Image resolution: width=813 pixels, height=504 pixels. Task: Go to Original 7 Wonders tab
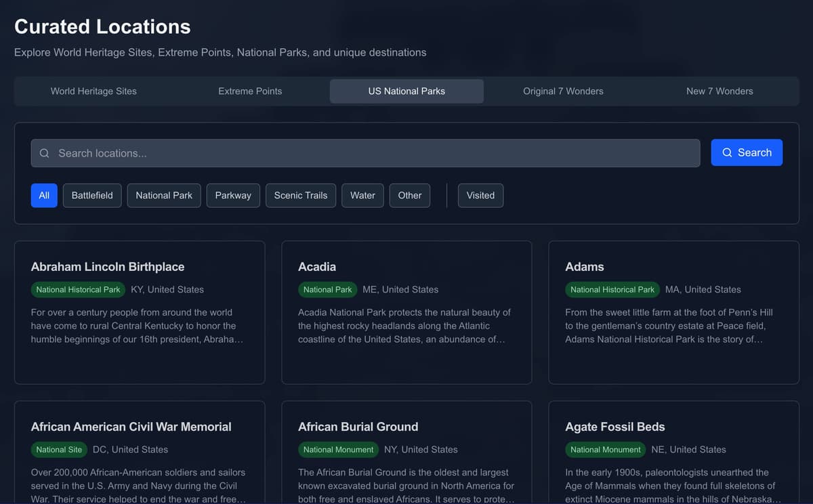pos(563,91)
